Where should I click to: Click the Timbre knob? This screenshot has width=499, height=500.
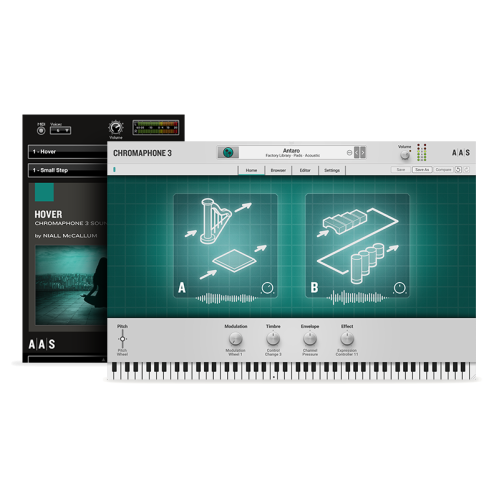click(x=273, y=339)
